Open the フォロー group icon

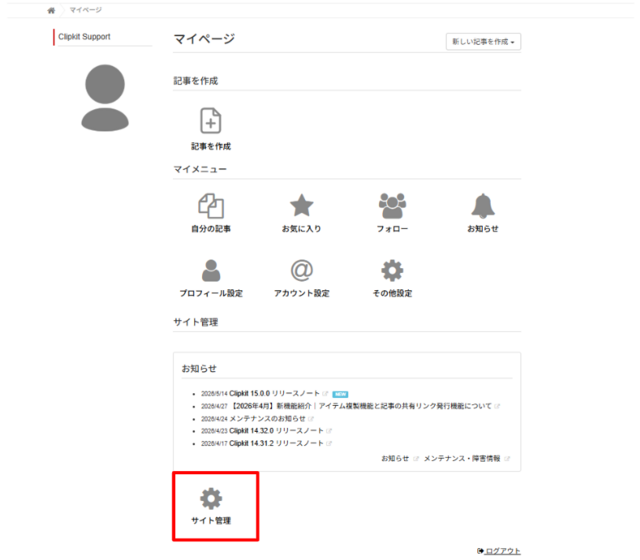click(x=392, y=206)
